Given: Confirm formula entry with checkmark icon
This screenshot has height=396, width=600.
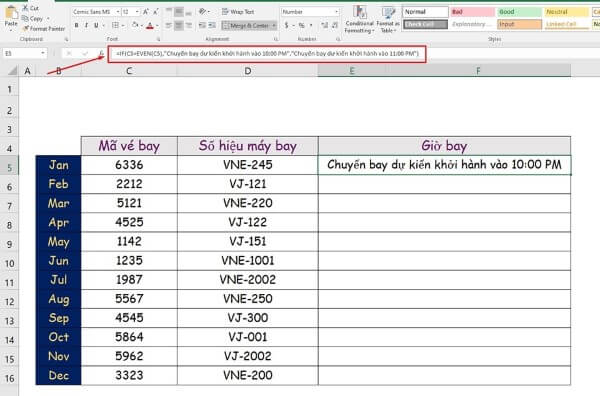Looking at the screenshot, I should pyautogui.click(x=85, y=54).
